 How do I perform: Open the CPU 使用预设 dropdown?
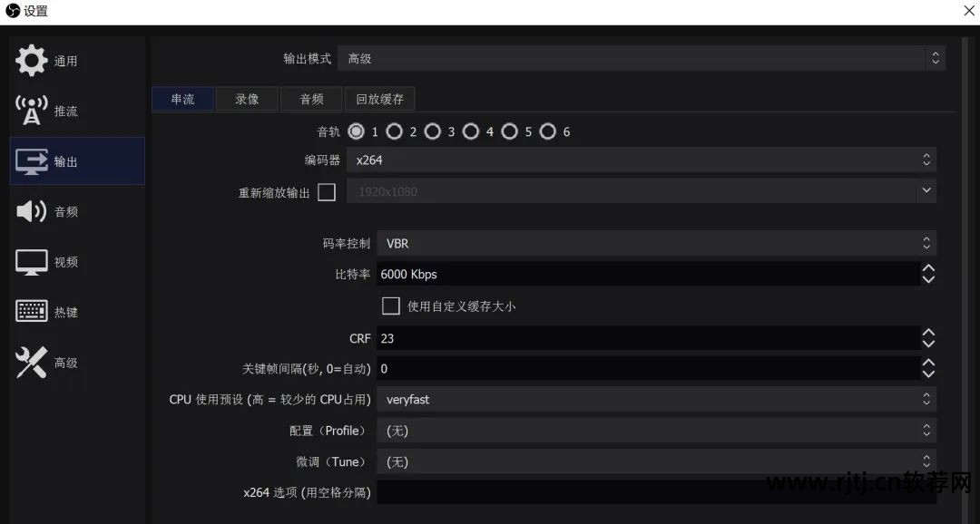(x=653, y=399)
